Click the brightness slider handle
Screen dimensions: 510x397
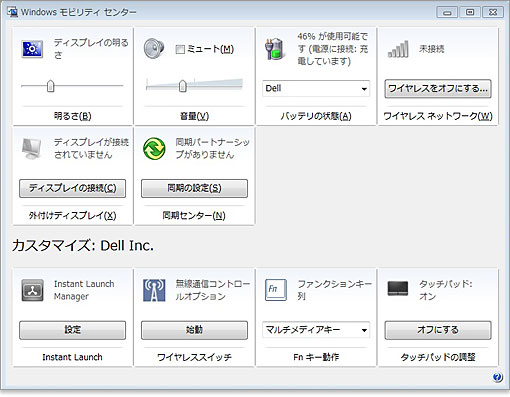pyautogui.click(x=51, y=86)
